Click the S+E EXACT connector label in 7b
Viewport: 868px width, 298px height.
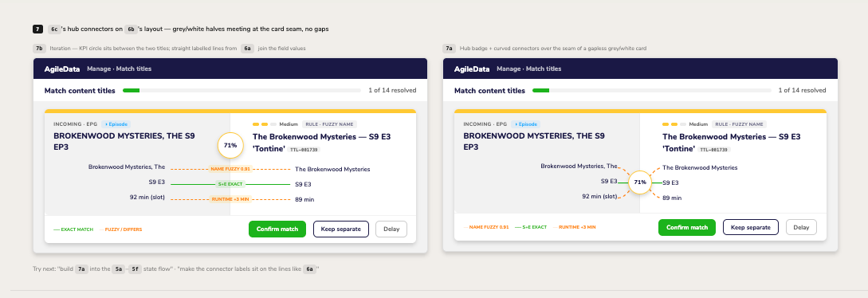pos(230,184)
